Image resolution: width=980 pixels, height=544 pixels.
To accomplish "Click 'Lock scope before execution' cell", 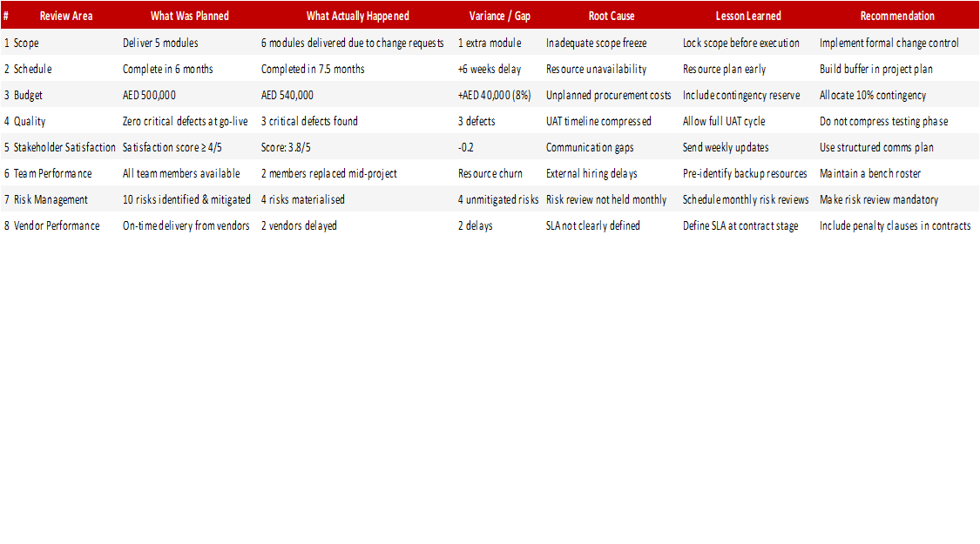I will click(741, 44).
